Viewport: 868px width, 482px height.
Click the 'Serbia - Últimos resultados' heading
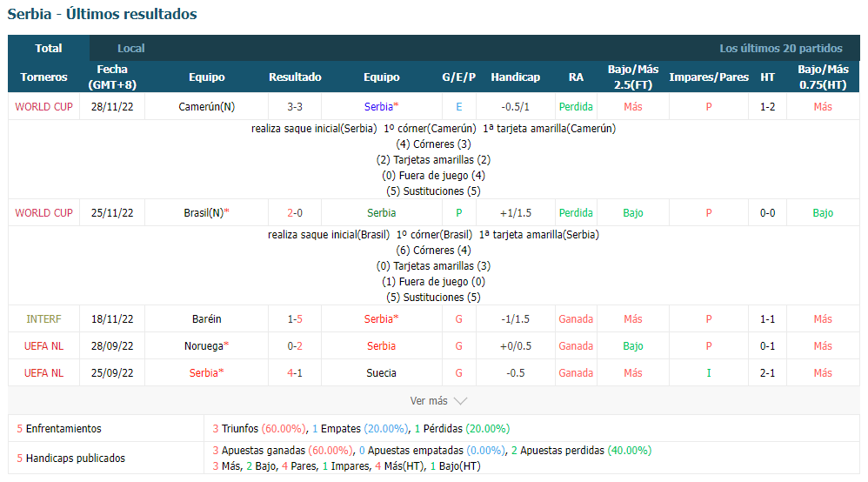pyautogui.click(x=103, y=14)
